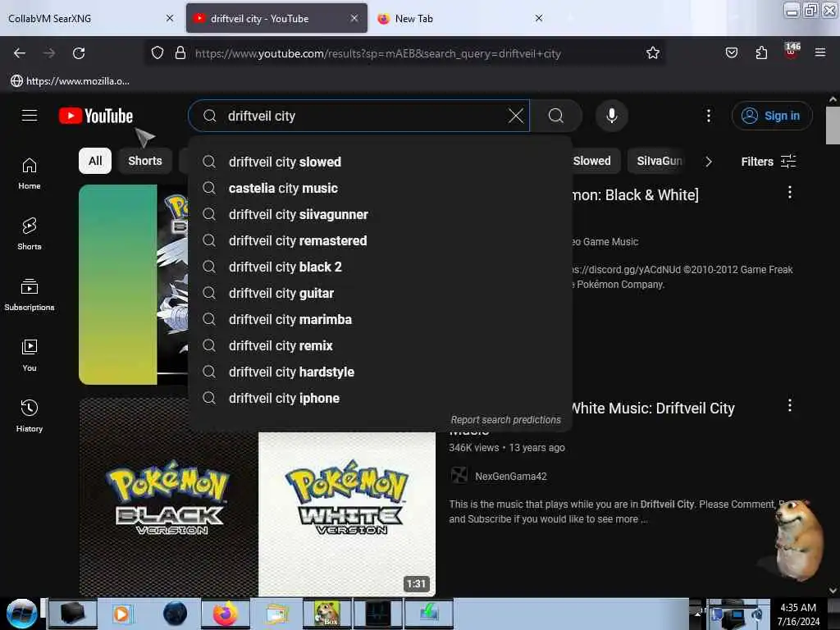Choose suggestion driftveil city remastered
The height and width of the screenshot is (630, 840).
(x=380, y=240)
